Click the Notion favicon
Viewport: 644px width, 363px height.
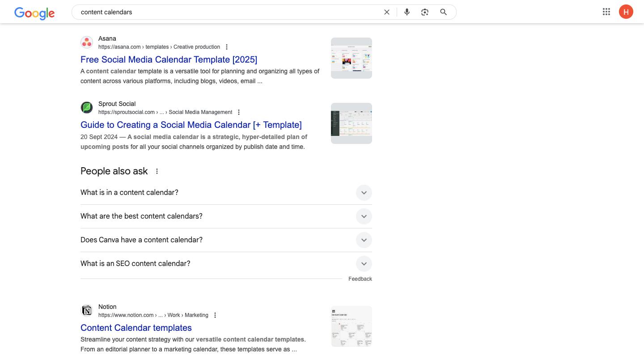pyautogui.click(x=87, y=311)
